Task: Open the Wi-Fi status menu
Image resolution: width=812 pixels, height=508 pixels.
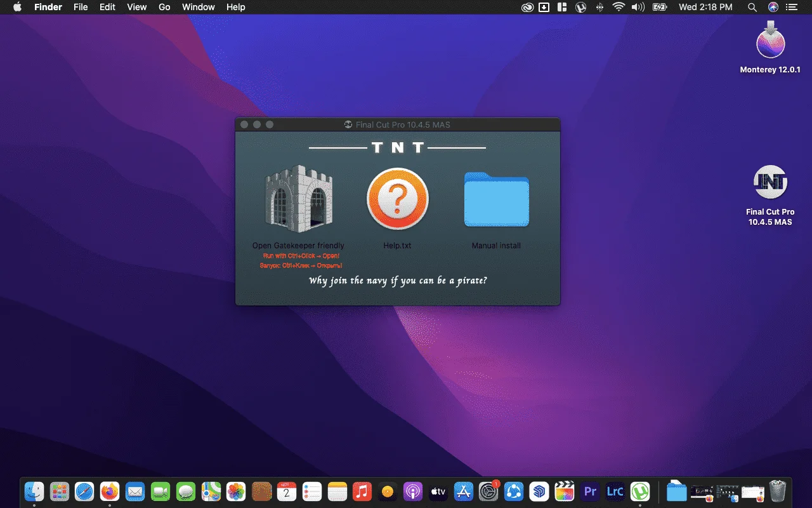Action: [619, 7]
